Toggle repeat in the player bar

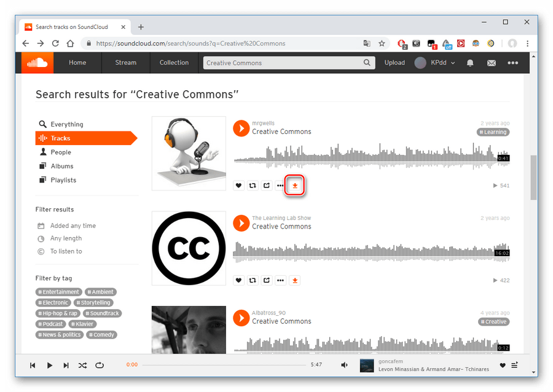[x=100, y=365]
